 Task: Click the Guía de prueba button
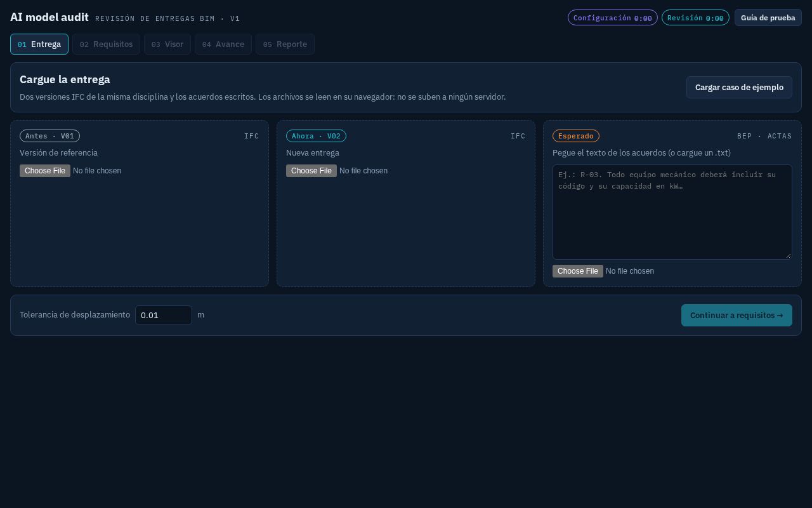[x=768, y=18]
